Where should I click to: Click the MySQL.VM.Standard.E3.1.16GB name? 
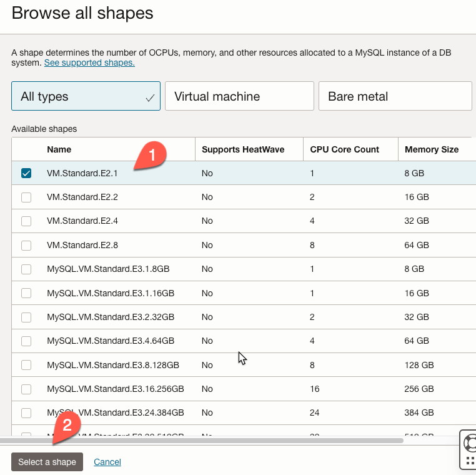(111, 293)
